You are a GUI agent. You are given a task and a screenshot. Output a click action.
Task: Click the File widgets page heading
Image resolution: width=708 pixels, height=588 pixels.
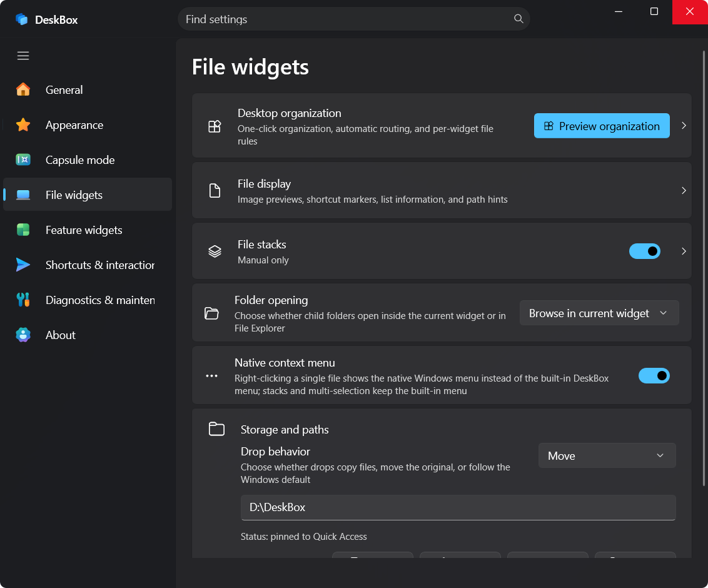click(x=250, y=67)
